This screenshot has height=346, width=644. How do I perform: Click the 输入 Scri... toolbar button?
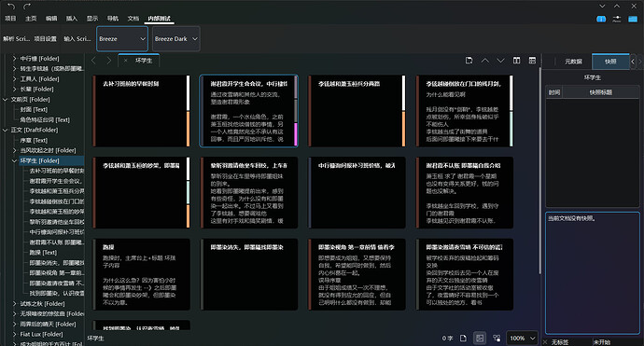pos(77,39)
